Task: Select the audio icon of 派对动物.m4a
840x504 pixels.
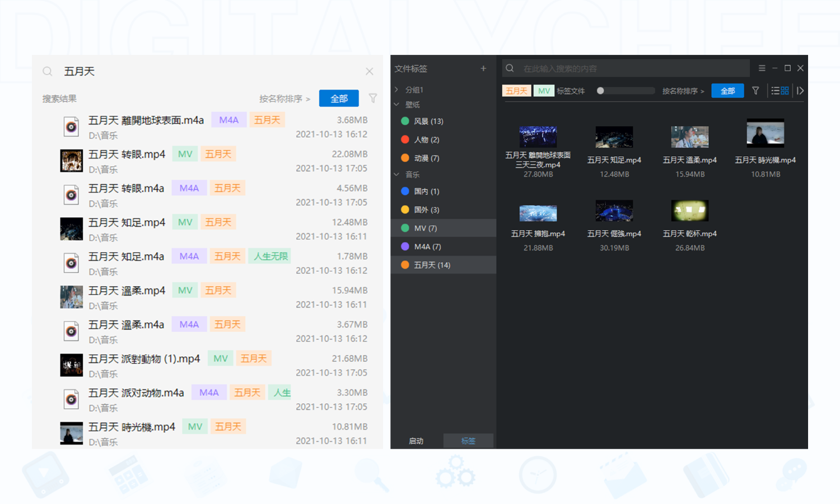Action: [x=71, y=400]
